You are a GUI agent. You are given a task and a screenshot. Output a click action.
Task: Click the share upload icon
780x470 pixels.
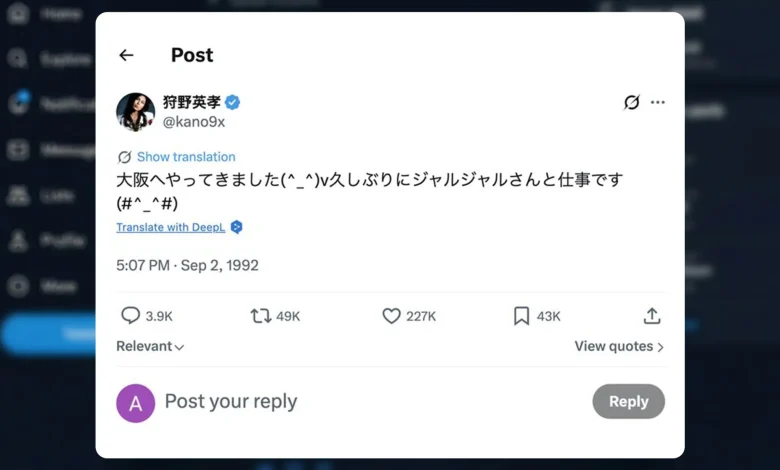652,316
